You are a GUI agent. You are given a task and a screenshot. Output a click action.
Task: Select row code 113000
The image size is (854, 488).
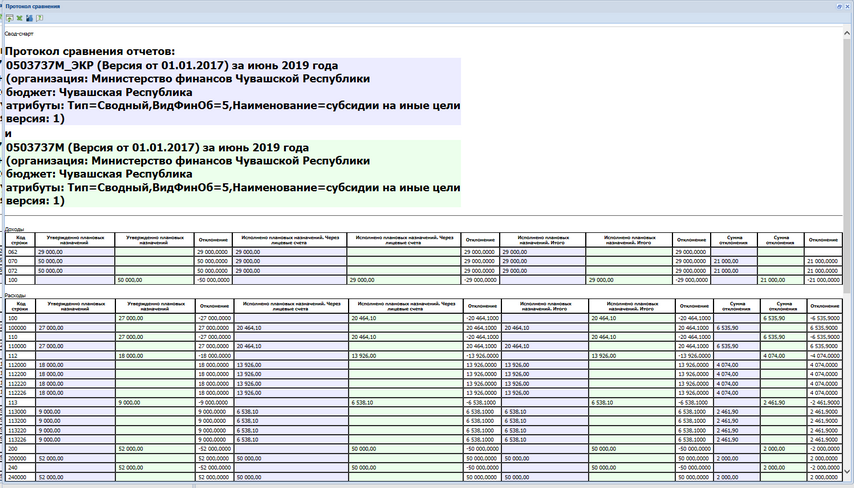point(21,412)
